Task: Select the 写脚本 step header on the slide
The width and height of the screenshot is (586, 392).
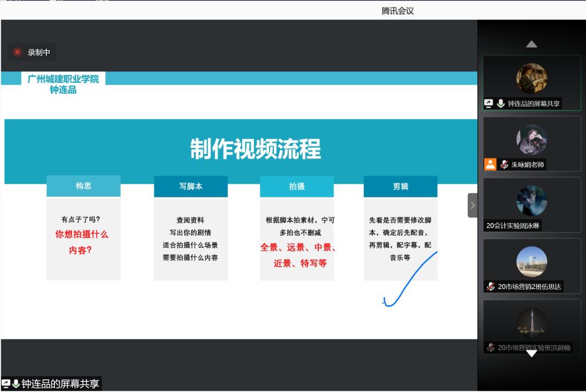Action: pyautogui.click(x=191, y=187)
